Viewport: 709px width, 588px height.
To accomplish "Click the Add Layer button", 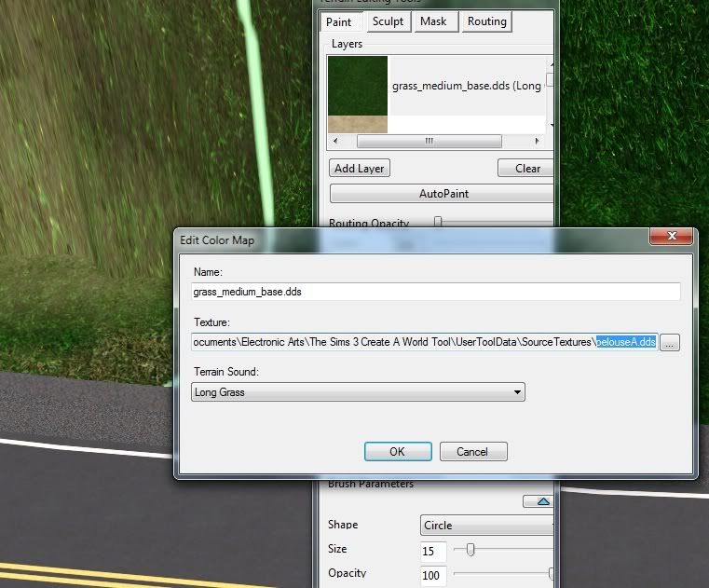I will (360, 169).
